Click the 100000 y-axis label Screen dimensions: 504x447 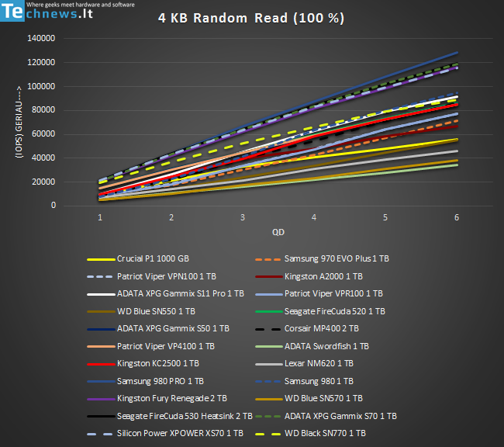click(41, 87)
